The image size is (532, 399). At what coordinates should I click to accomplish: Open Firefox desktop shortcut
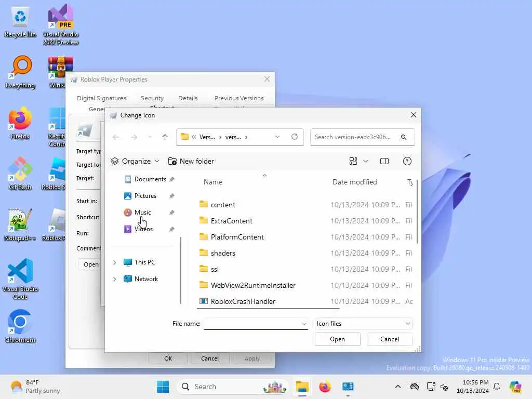[20, 123]
